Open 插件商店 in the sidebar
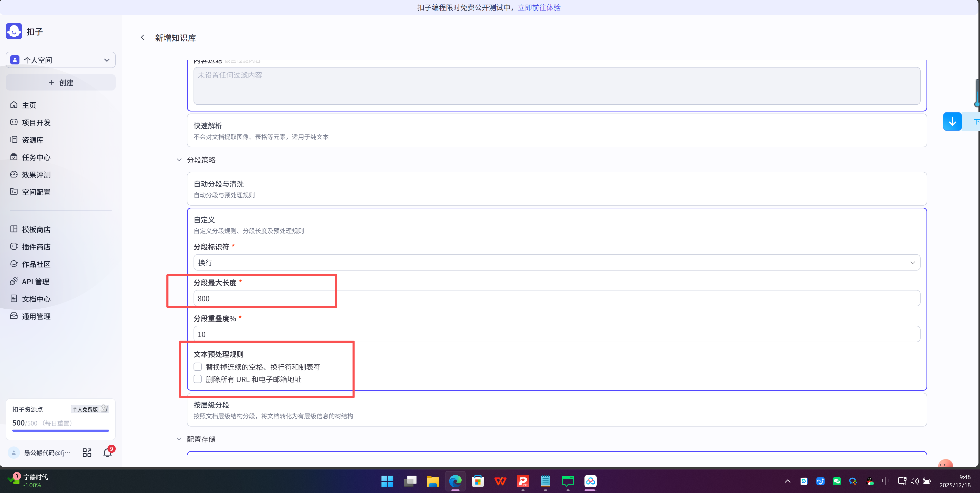Screen dimensions: 980x493 point(36,247)
